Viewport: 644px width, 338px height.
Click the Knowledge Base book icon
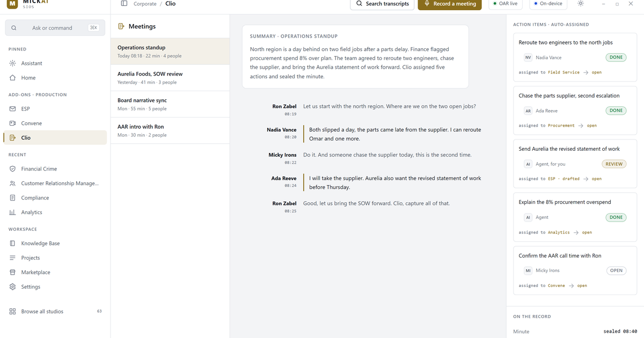pos(12,244)
